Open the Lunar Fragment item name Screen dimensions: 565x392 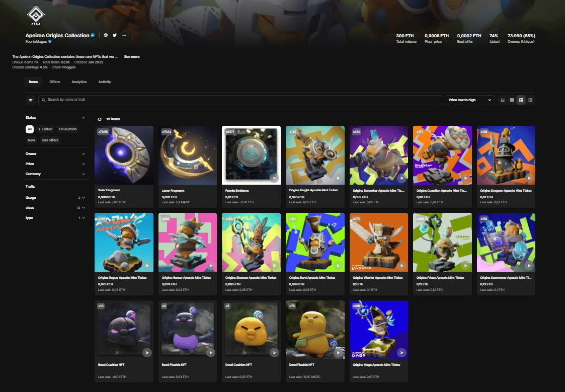click(173, 191)
